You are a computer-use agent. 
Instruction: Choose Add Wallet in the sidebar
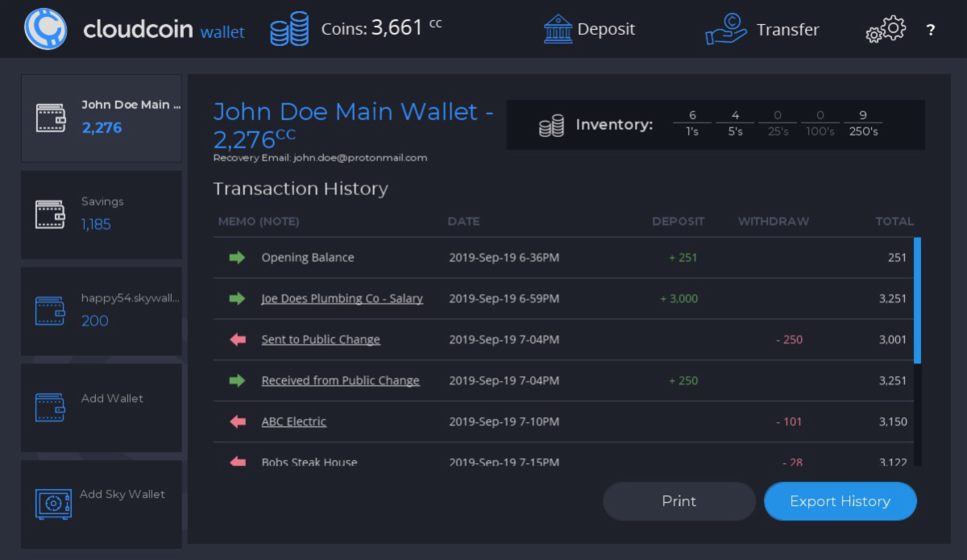[102, 408]
